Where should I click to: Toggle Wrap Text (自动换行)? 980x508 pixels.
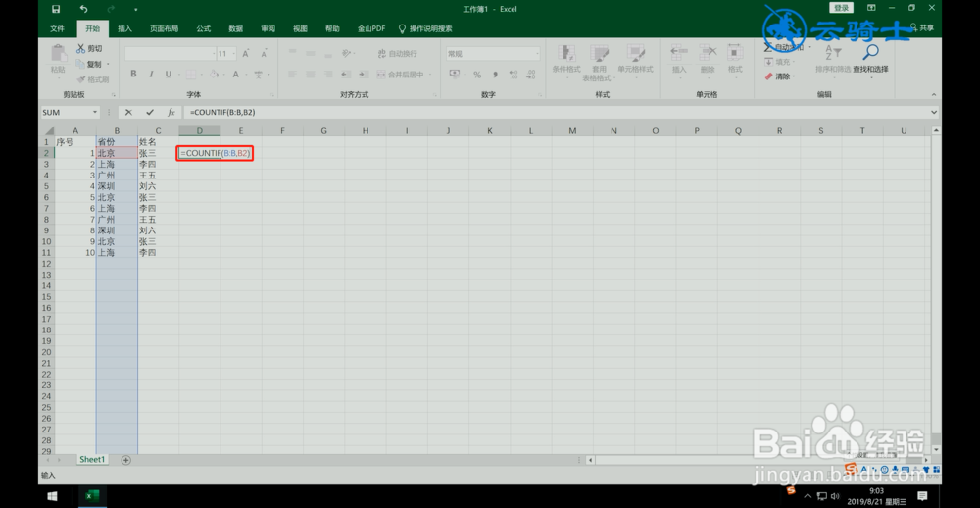click(x=398, y=54)
